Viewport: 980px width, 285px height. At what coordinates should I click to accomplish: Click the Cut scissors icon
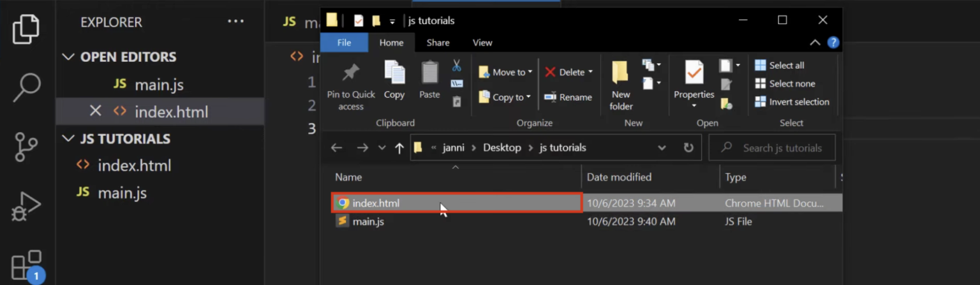point(457,65)
